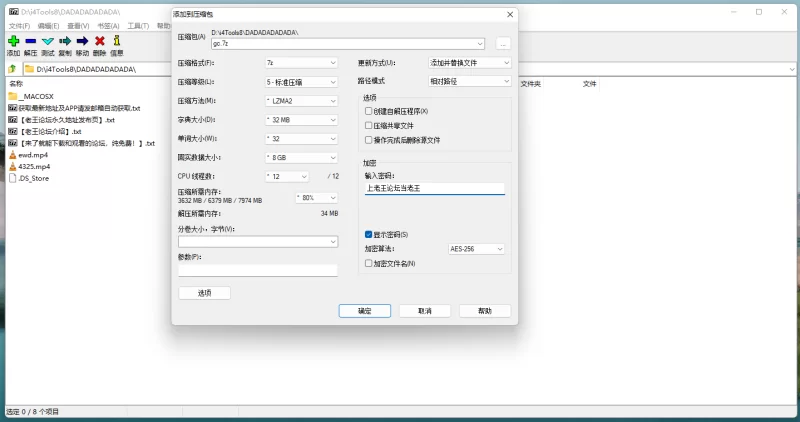Click the up-one-folder icon beside address bar
Viewport: 800px width, 422px height.
12,69
